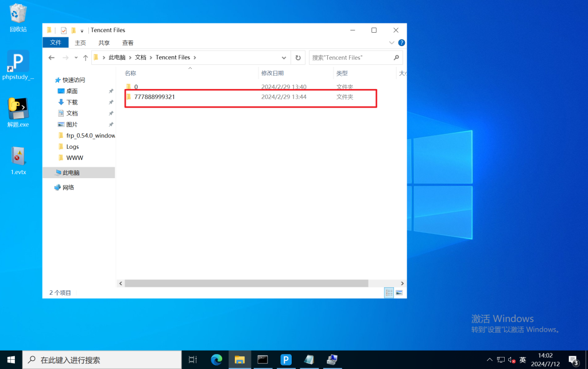Open the recent locations dropdown arrow

76,57
